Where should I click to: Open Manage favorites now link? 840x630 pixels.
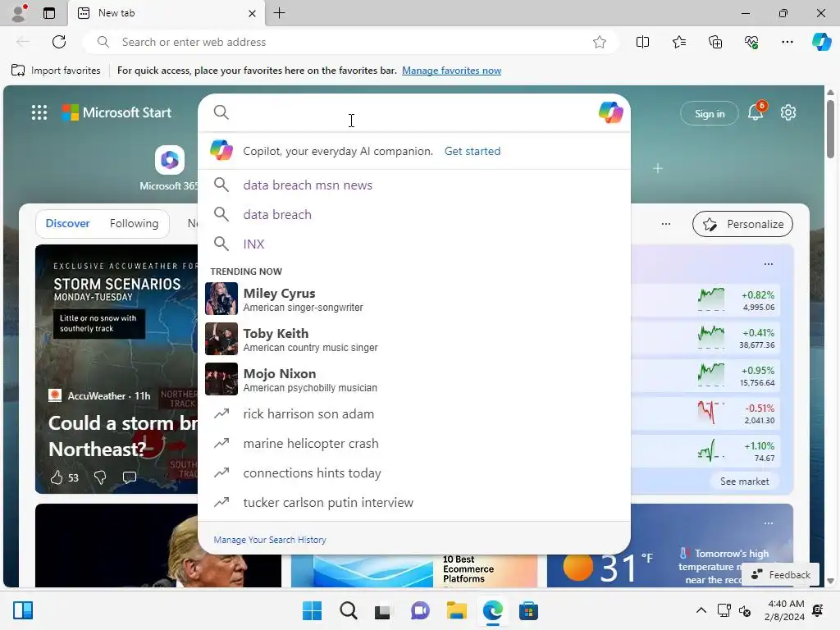coord(452,71)
